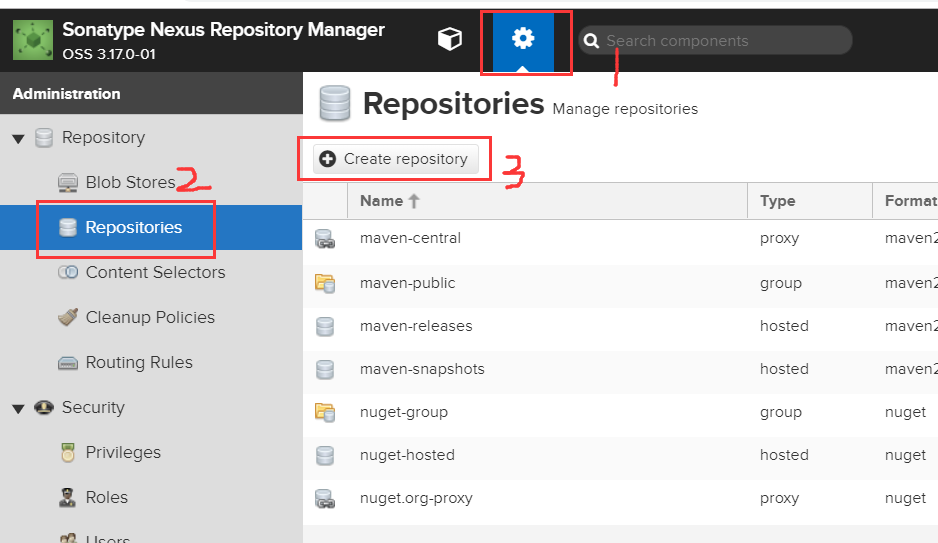Open the maven-snapshots repository row
Screen dimensions: 938x543
pos(620,370)
